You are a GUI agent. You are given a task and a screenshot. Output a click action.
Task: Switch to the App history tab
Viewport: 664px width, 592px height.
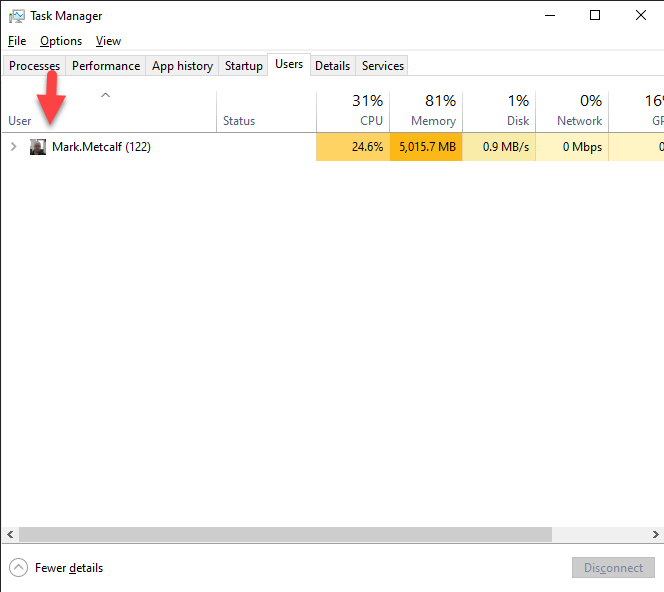182,66
